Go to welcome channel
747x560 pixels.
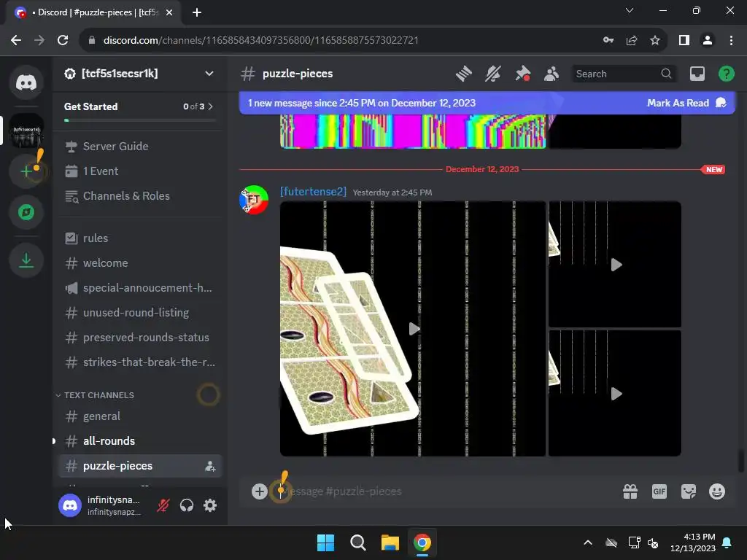[139, 262]
